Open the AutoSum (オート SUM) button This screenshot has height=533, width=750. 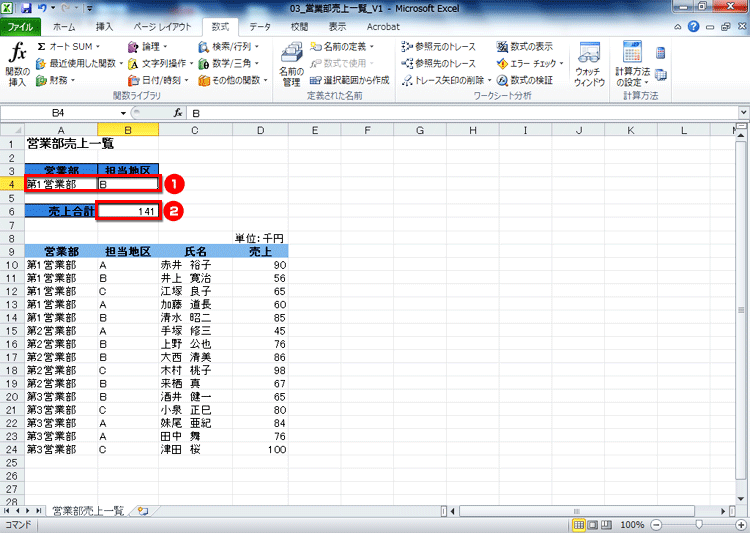tap(68, 46)
